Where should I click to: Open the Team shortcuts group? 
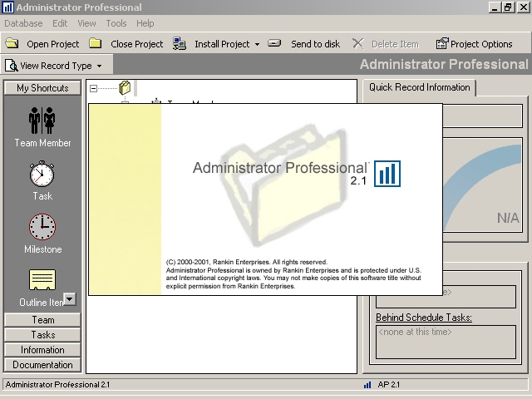click(42, 320)
